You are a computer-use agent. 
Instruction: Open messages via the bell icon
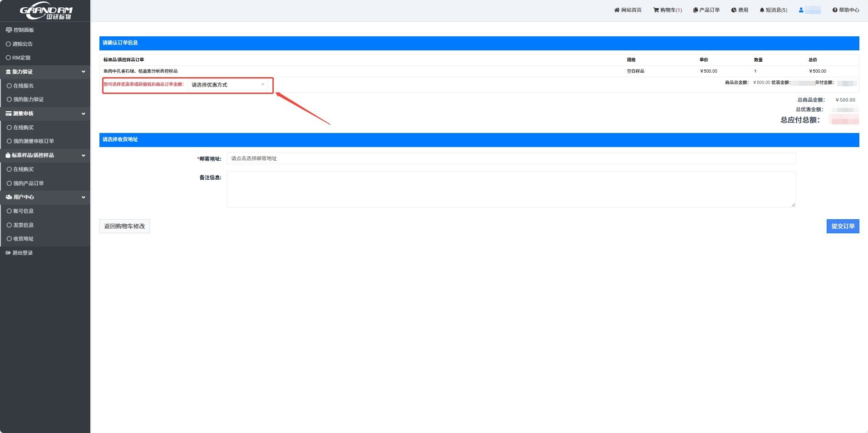pyautogui.click(x=762, y=10)
